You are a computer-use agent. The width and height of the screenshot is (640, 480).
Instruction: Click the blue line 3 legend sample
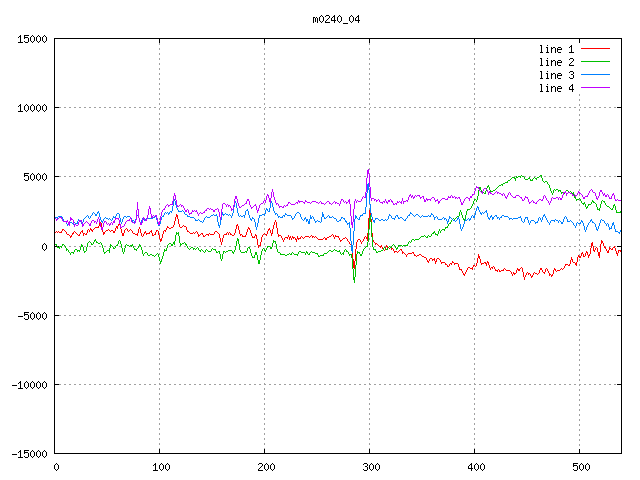[596, 75]
